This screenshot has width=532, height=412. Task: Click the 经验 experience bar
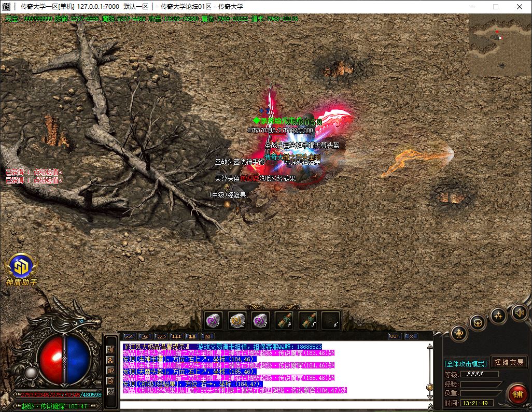[x=481, y=384]
